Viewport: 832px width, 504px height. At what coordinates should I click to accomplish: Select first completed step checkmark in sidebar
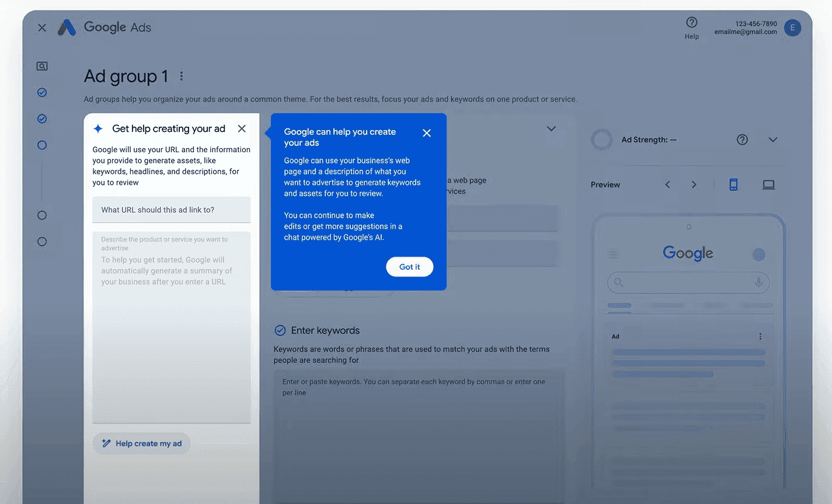click(x=42, y=92)
